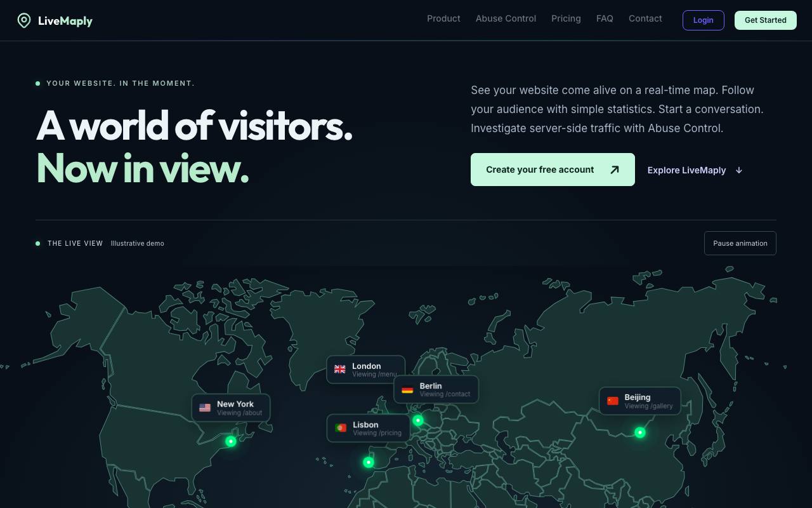Click the China flag on Beijing card
The image size is (812, 508).
point(613,401)
